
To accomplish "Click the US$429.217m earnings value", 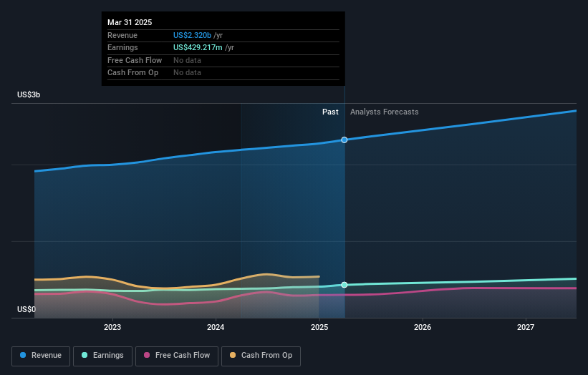I will 198,47.
